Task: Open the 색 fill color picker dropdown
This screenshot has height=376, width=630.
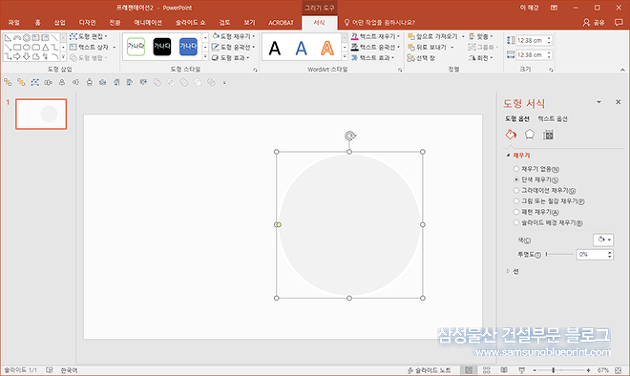Action: pyautogui.click(x=603, y=240)
